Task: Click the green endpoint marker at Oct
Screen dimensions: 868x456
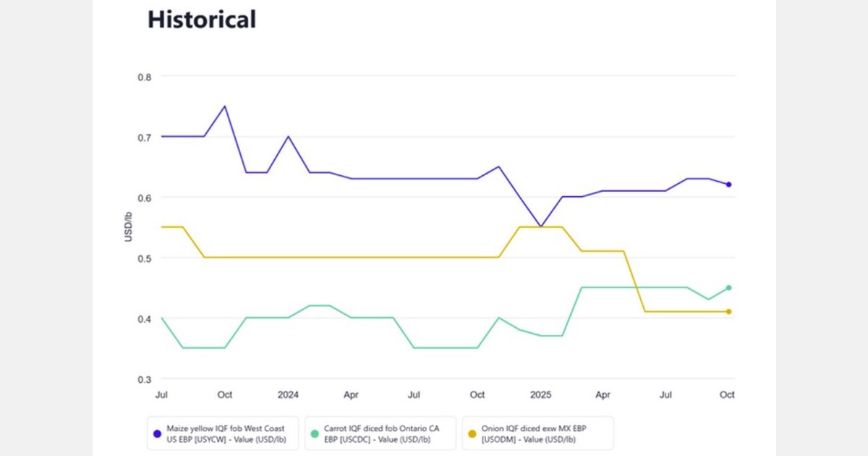Action: tap(728, 287)
